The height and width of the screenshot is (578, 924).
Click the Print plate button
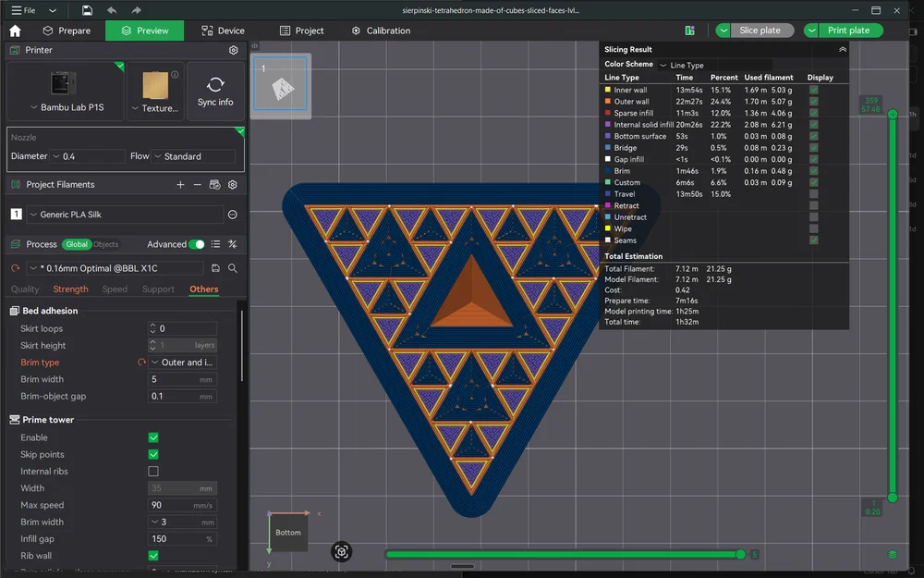click(x=848, y=31)
